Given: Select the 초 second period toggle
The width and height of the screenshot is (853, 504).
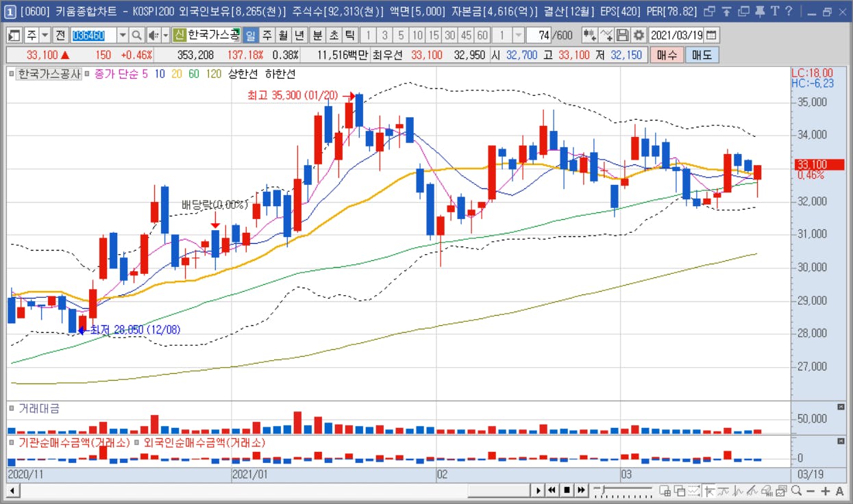Looking at the screenshot, I should (334, 35).
